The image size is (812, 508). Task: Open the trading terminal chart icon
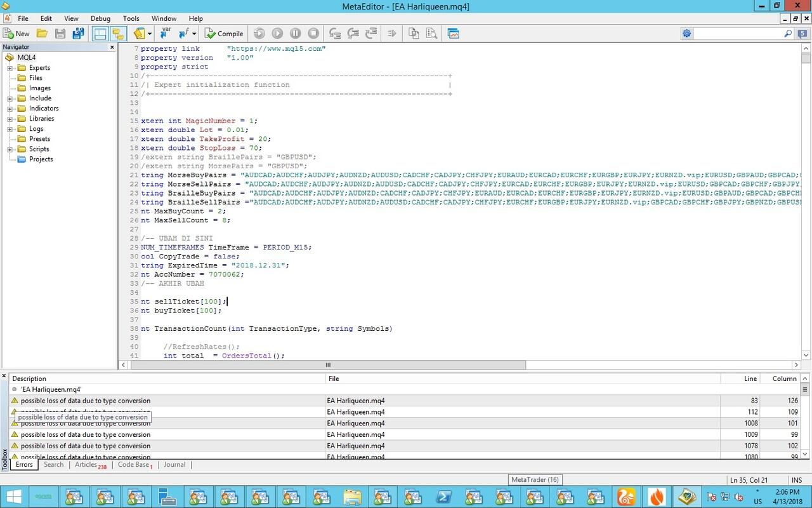(453, 34)
